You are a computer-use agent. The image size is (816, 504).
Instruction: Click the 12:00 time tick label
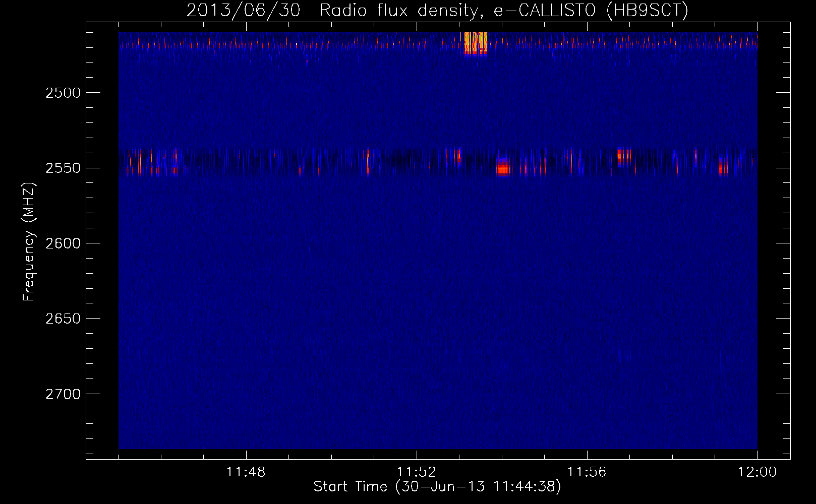757,472
